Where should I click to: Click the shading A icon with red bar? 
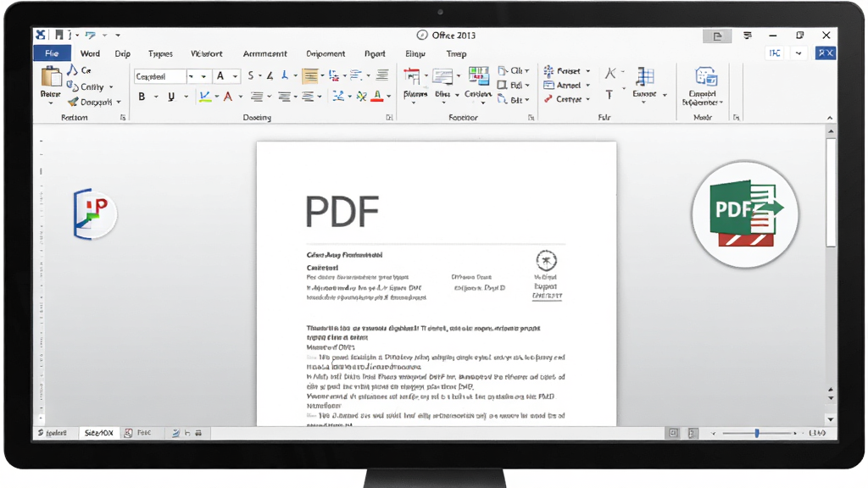coord(377,97)
